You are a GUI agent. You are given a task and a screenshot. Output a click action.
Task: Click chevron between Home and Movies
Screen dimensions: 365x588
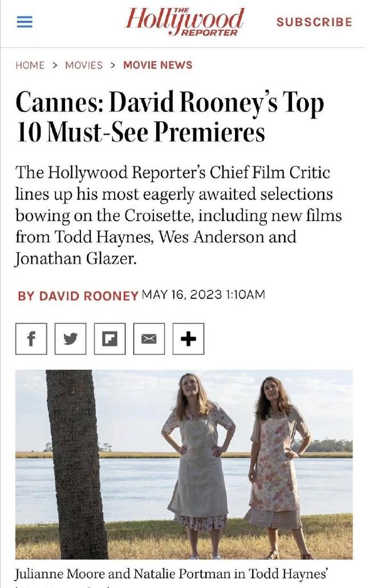[55, 66]
